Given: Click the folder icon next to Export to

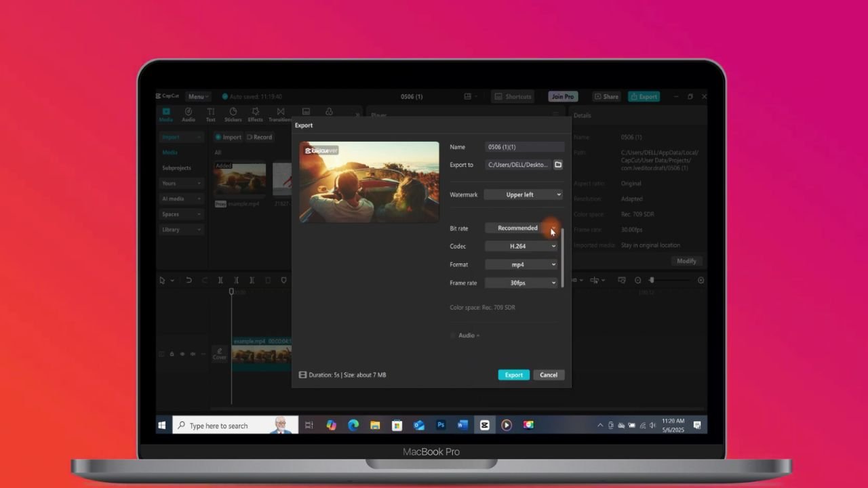Looking at the screenshot, I should tap(558, 165).
